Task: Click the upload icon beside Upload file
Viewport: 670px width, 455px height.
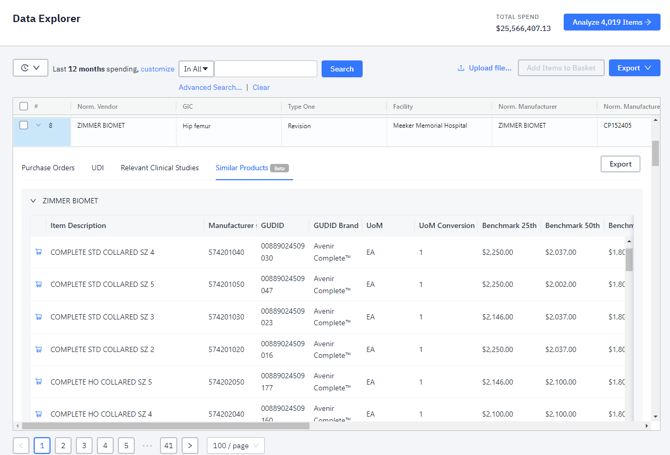Action: (461, 68)
